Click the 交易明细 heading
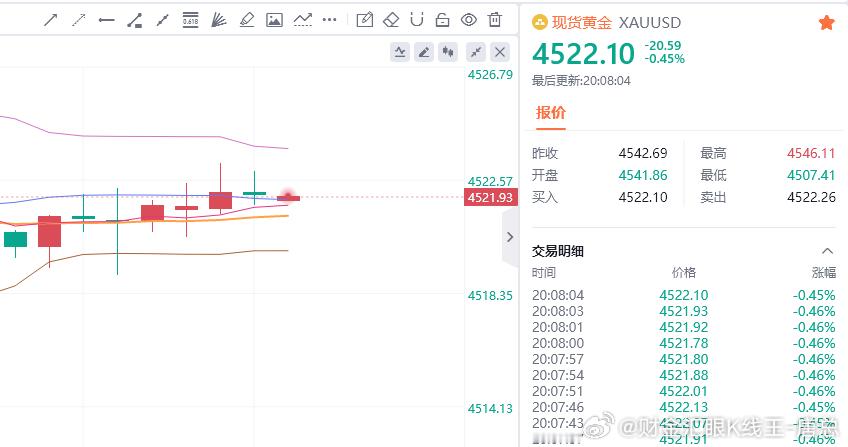The height and width of the screenshot is (447, 848). [558, 251]
